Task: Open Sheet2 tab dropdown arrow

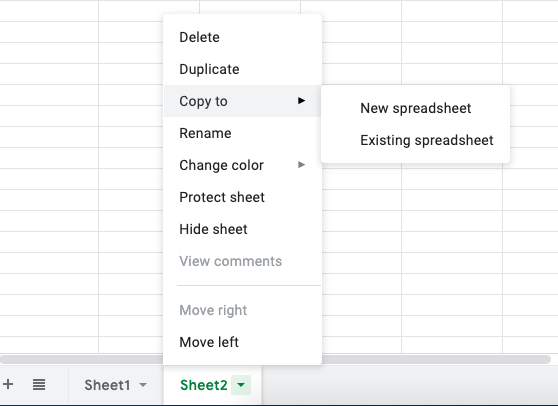Action: click(x=241, y=385)
